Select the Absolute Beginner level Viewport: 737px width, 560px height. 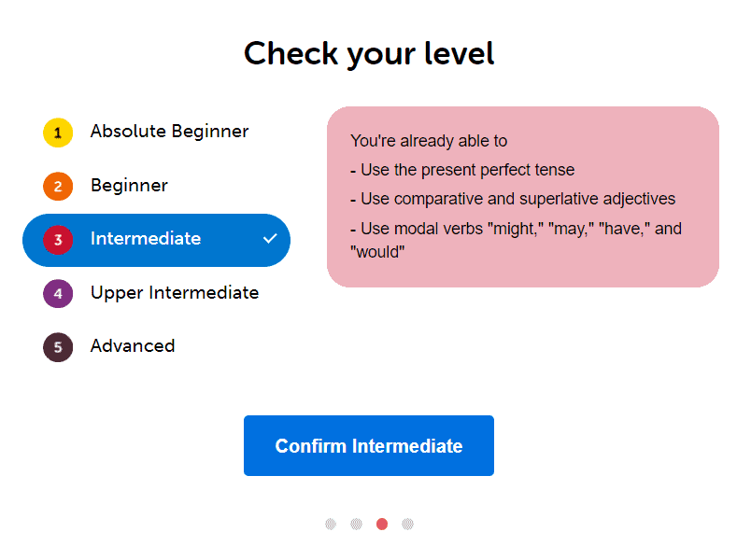point(169,132)
